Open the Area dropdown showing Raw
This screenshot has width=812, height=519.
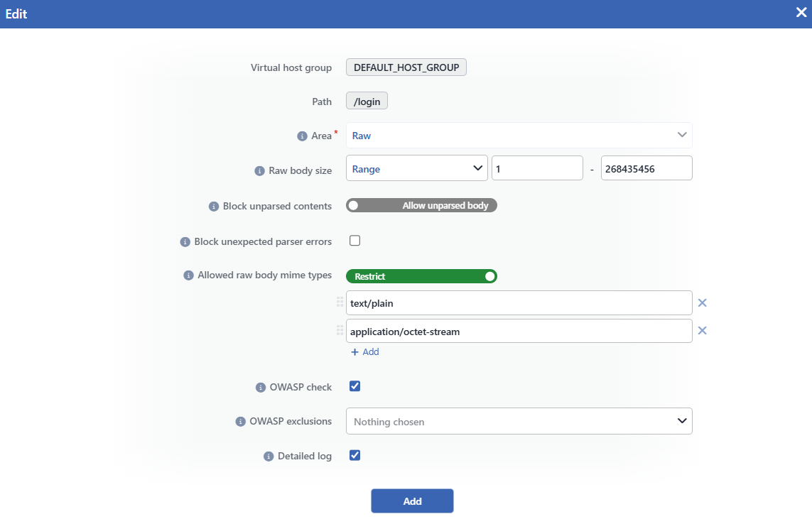pos(519,136)
